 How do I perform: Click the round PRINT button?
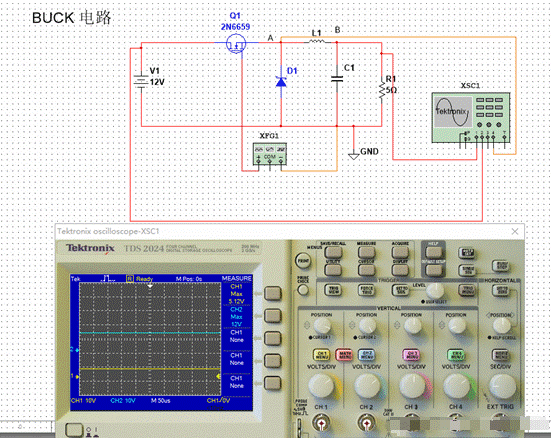click(x=303, y=261)
